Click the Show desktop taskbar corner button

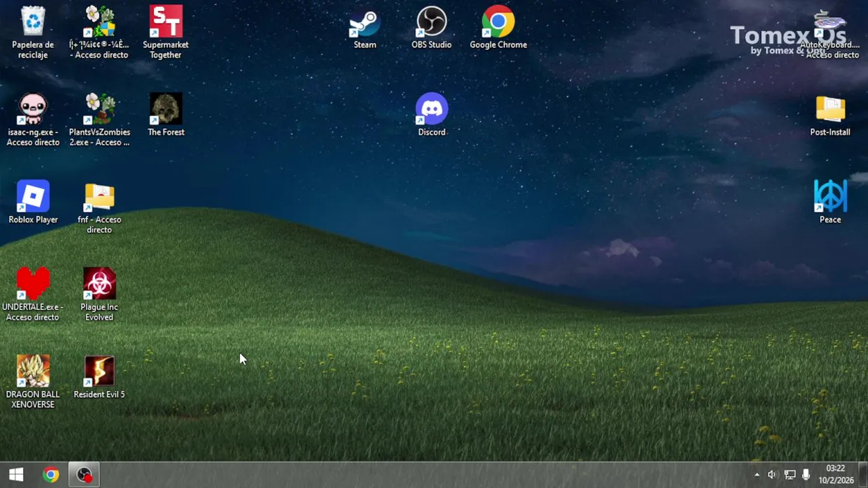pos(864,475)
